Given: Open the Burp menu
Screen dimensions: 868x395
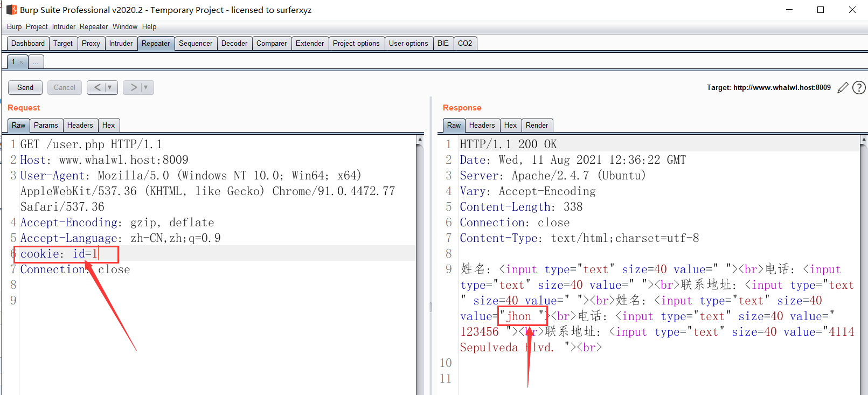Looking at the screenshot, I should 15,26.
